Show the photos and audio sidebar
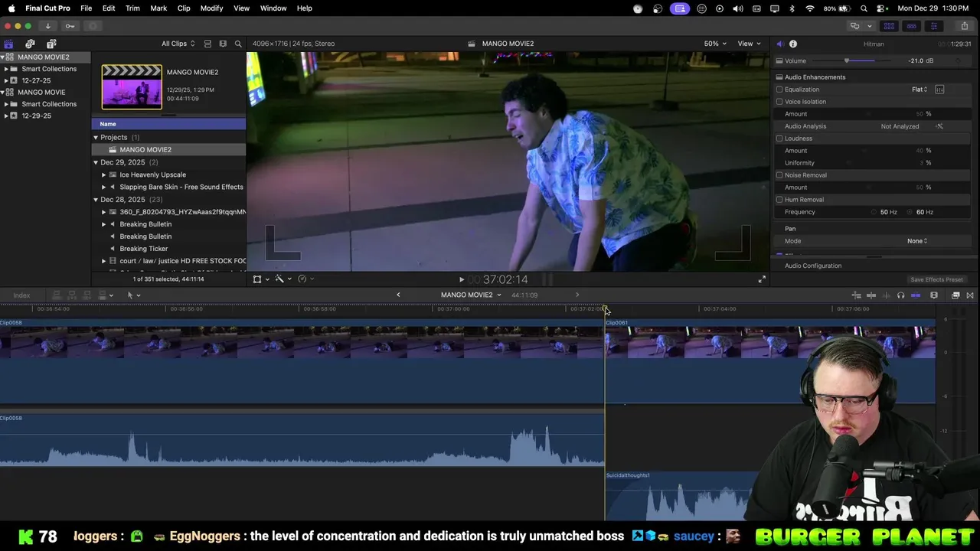Image resolution: width=980 pixels, height=551 pixels. coord(30,44)
